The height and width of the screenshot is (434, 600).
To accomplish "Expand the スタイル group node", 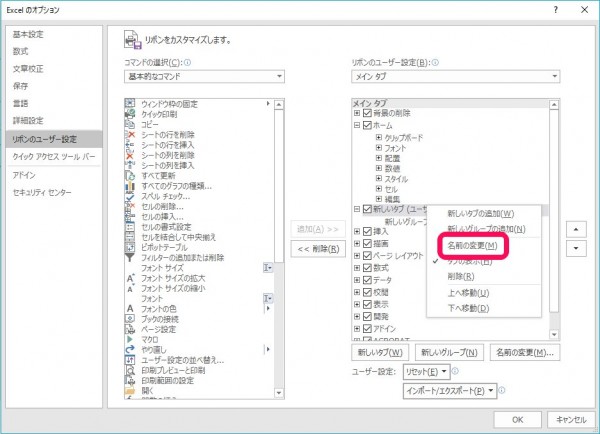I will tap(379, 178).
